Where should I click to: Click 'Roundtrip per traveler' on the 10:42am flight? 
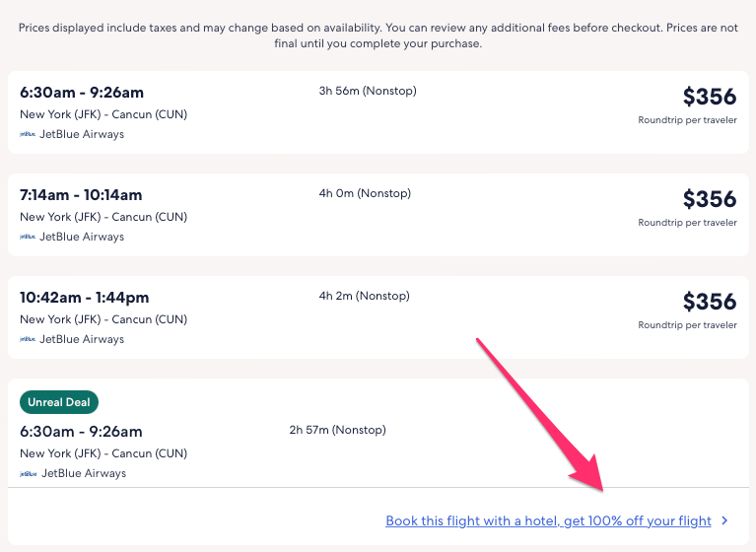(687, 325)
